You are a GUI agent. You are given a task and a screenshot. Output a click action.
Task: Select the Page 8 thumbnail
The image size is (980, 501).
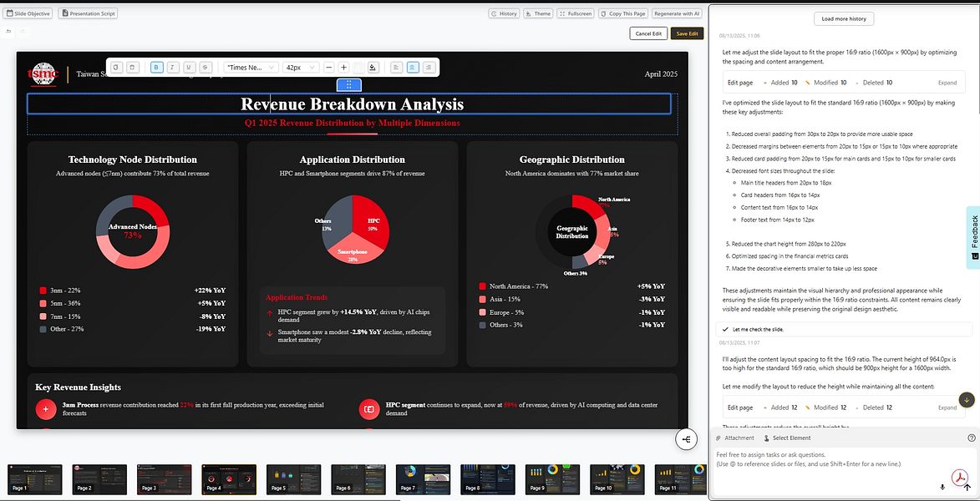(488, 479)
